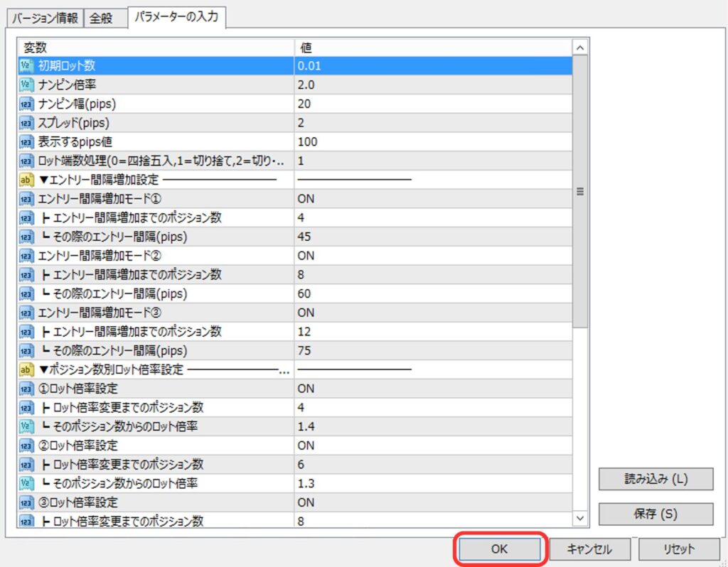Viewport: 728px width, 567px height.
Task: Toggle the ON value of ①ロット倍率設定
Action: tap(306, 389)
